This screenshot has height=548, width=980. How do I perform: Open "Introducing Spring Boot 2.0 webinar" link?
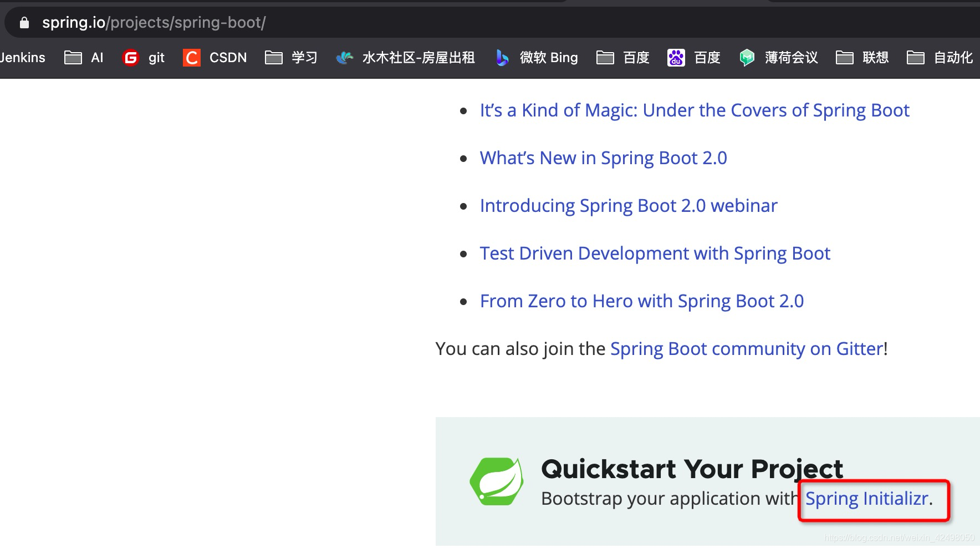coord(629,206)
